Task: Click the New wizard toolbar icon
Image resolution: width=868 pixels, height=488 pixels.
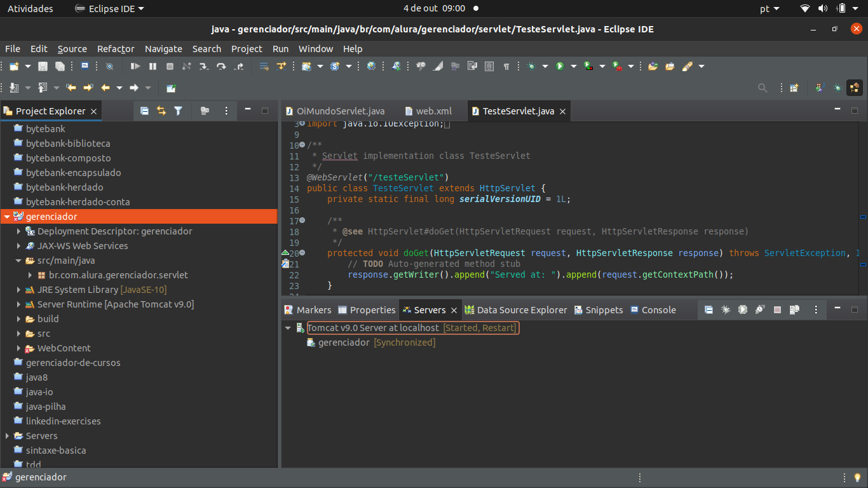Action: [x=14, y=66]
